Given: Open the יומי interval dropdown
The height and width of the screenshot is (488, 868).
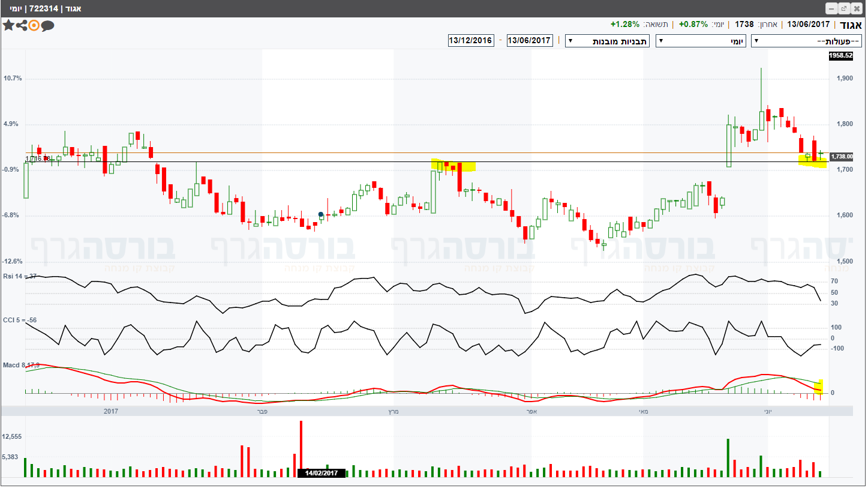Looking at the screenshot, I should click(701, 41).
